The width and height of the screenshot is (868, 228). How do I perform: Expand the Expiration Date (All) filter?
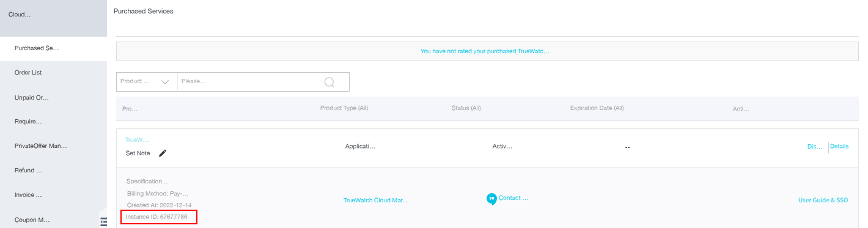click(597, 108)
